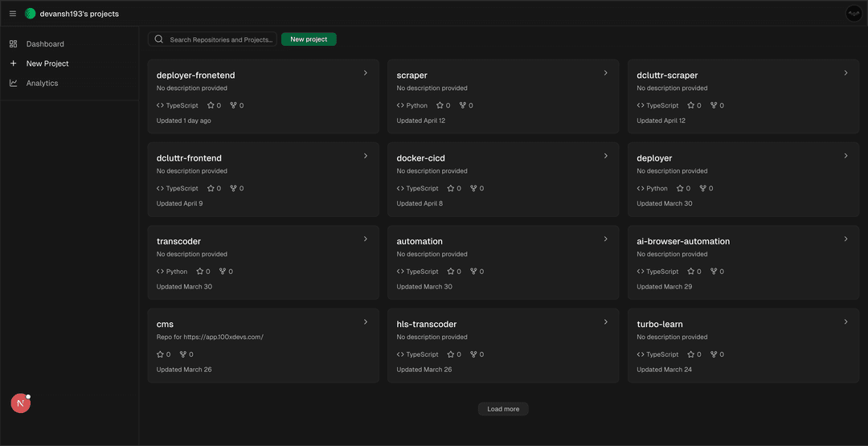Open the transcoder project title
Screen dimensions: 868x446
pyautogui.click(x=178, y=241)
